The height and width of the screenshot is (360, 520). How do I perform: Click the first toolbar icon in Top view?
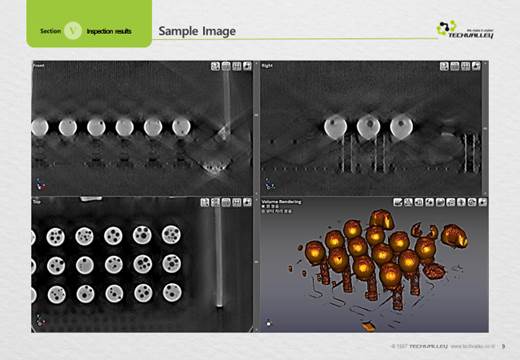tap(205, 202)
